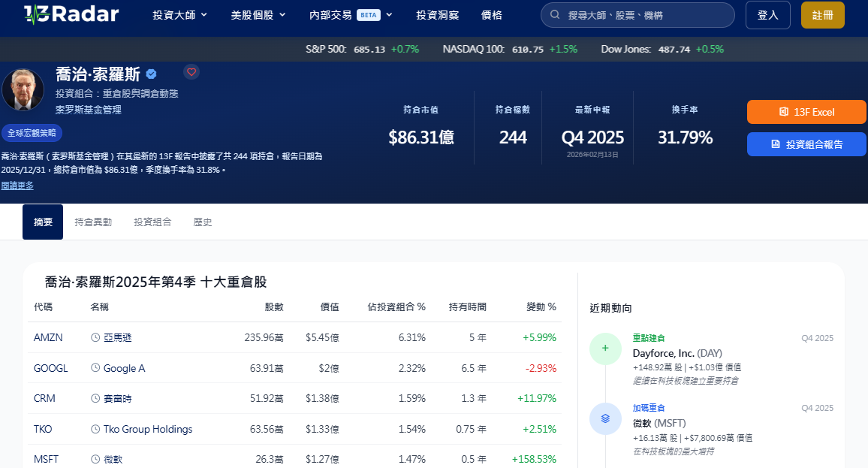The image size is (868, 468).
Task: Click the clock icon beside 賽富時
Action: (95, 398)
